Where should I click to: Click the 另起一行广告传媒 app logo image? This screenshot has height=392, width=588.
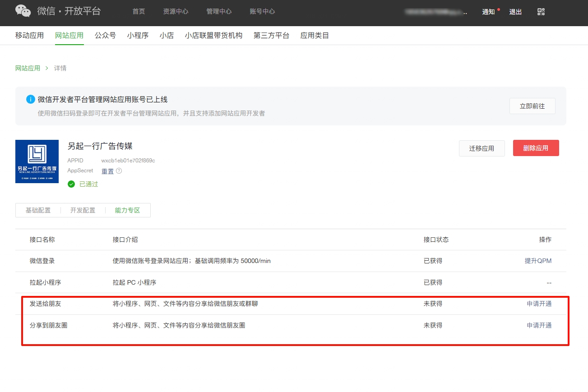[x=37, y=161]
